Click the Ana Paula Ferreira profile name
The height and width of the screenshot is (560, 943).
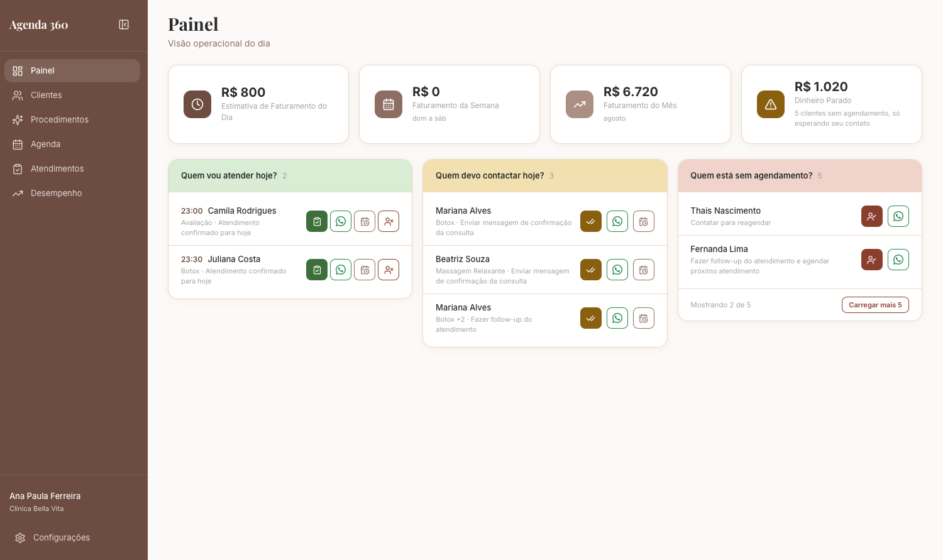coord(45,496)
